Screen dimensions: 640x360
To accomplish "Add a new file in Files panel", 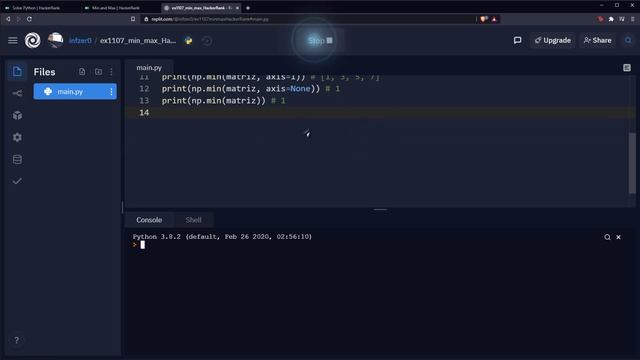I will [82, 71].
